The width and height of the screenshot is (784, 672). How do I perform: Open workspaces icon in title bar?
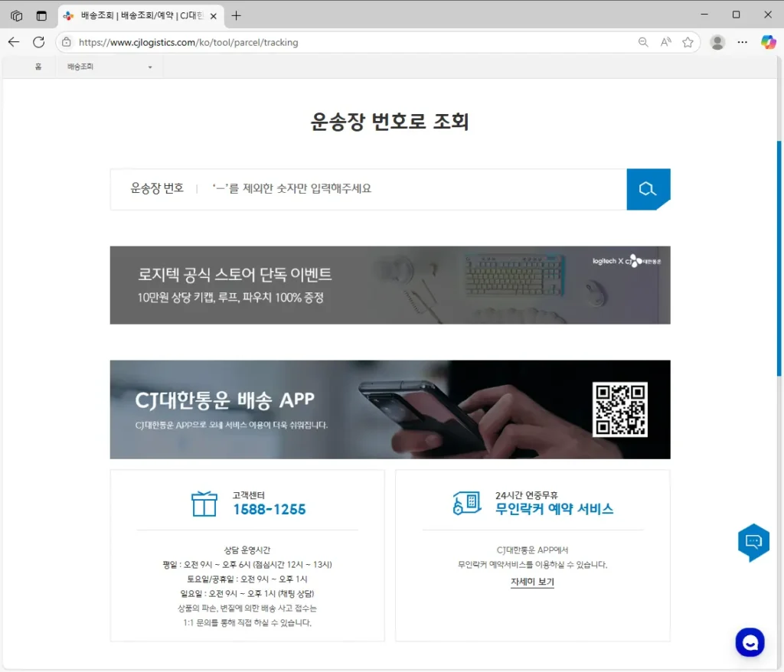pyautogui.click(x=17, y=15)
